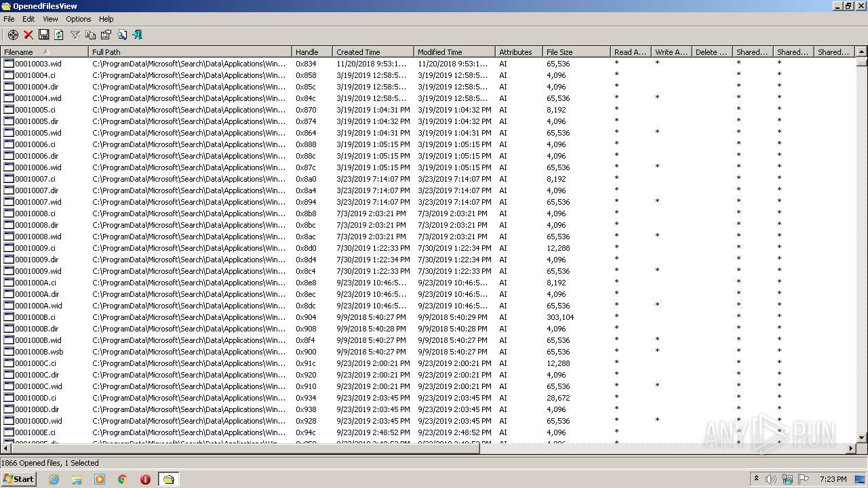The width and height of the screenshot is (868, 488).
Task: Sort by Attributes column header
Action: click(519, 52)
